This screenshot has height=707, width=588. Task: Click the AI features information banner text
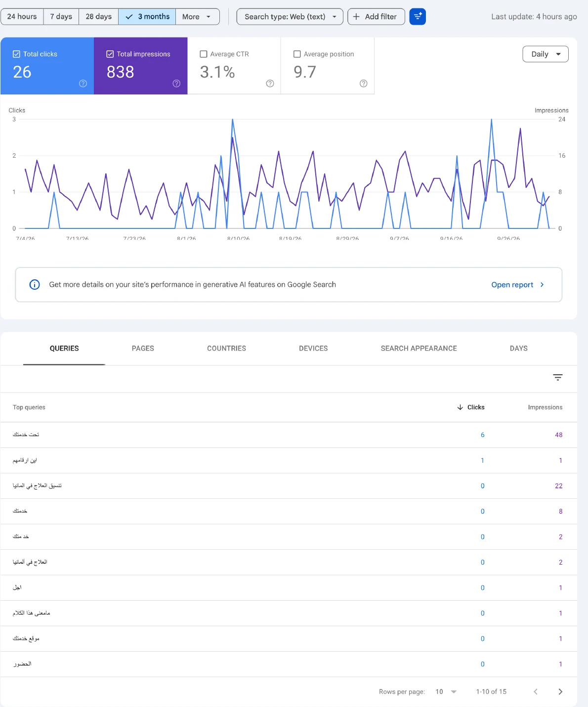pos(193,285)
